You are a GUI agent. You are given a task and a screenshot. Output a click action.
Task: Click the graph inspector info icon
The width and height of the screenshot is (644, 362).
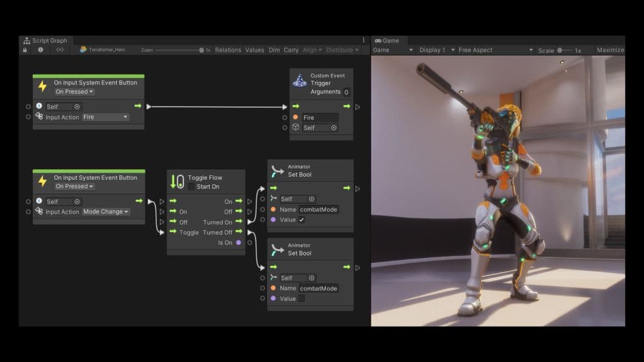point(41,50)
